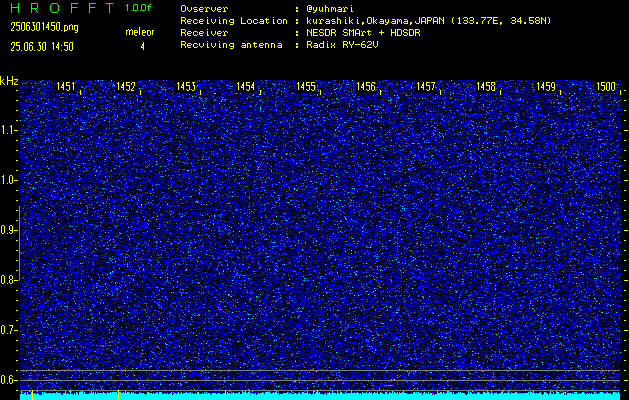Click the Receiving Location label
Viewport: 629px width, 400px height.
click(x=234, y=21)
